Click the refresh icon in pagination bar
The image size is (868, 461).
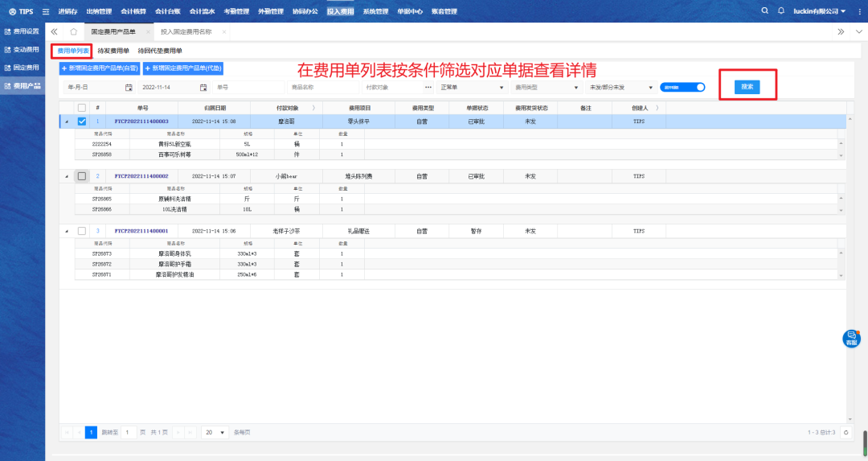[x=845, y=432]
